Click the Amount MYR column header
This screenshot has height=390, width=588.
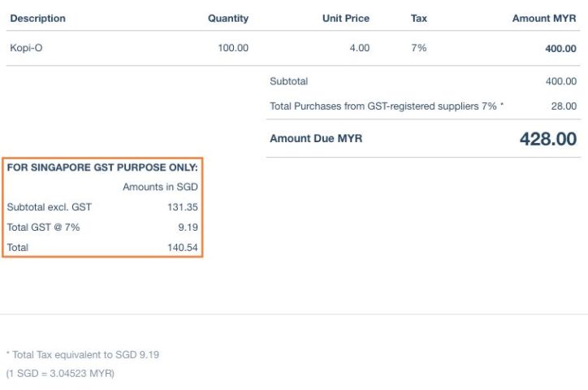click(544, 18)
